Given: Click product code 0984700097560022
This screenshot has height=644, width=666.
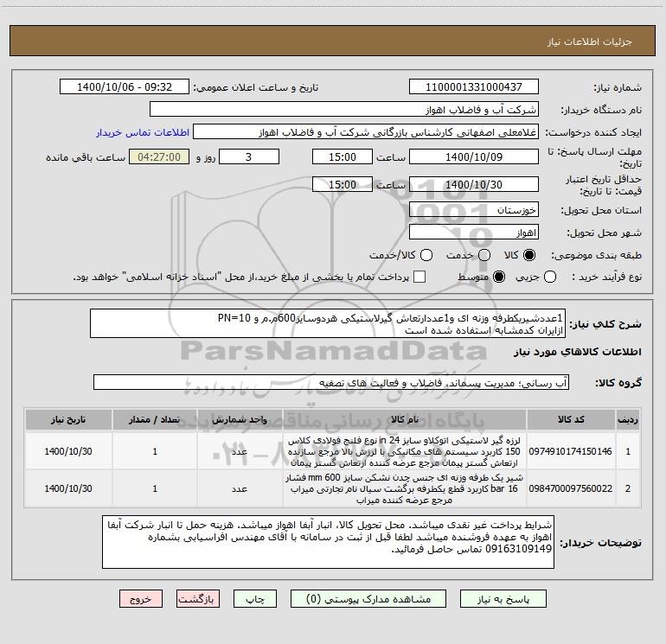Looking at the screenshot, I should click(571, 488).
